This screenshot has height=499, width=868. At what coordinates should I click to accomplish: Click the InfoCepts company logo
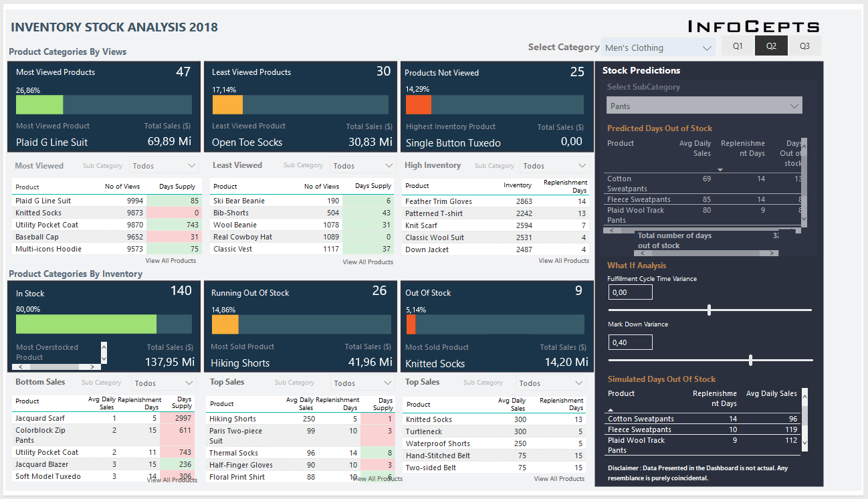[x=754, y=25]
